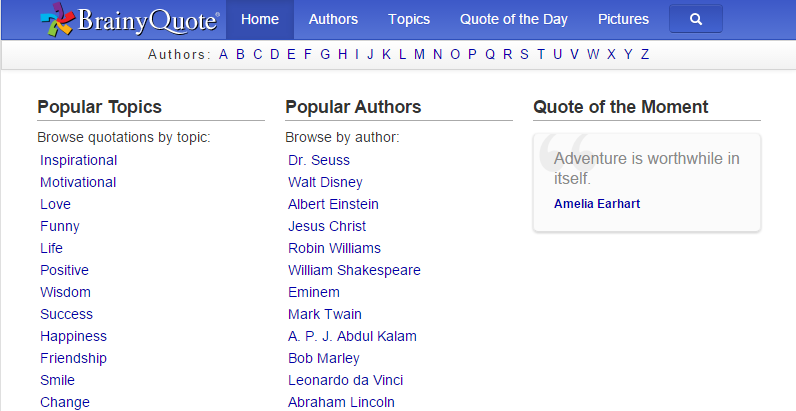Click the magnifying glass search icon
The height and width of the screenshot is (411, 796).
pyautogui.click(x=695, y=19)
